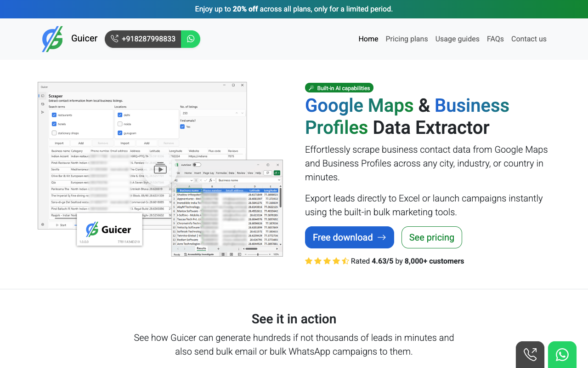Click the green share icon in the Excel screenshot
588x368 pixels.
(277, 173)
